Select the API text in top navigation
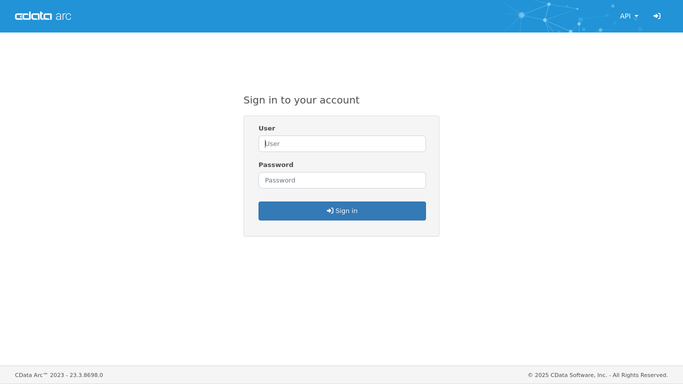 [x=625, y=16]
